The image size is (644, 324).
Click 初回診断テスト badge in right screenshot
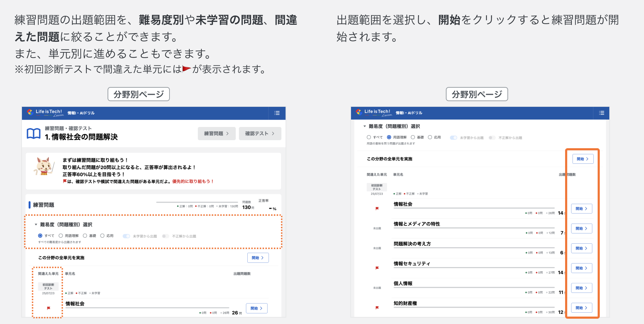coord(377,187)
